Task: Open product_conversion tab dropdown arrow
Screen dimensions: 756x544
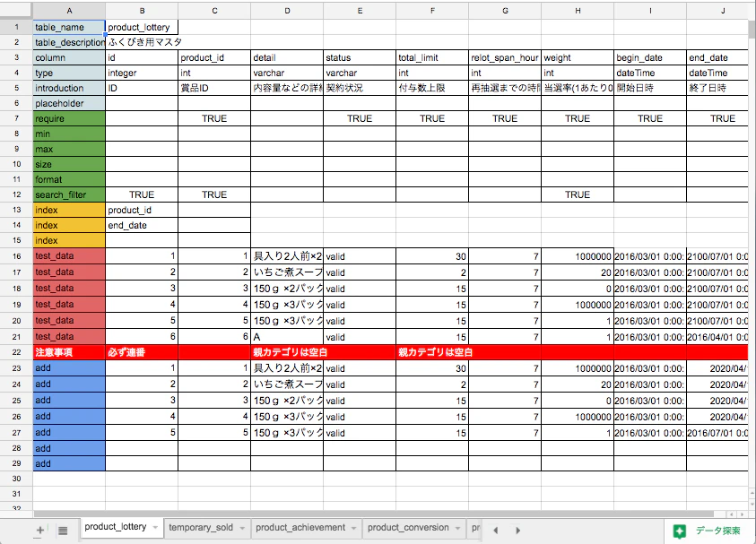Action: [x=457, y=528]
